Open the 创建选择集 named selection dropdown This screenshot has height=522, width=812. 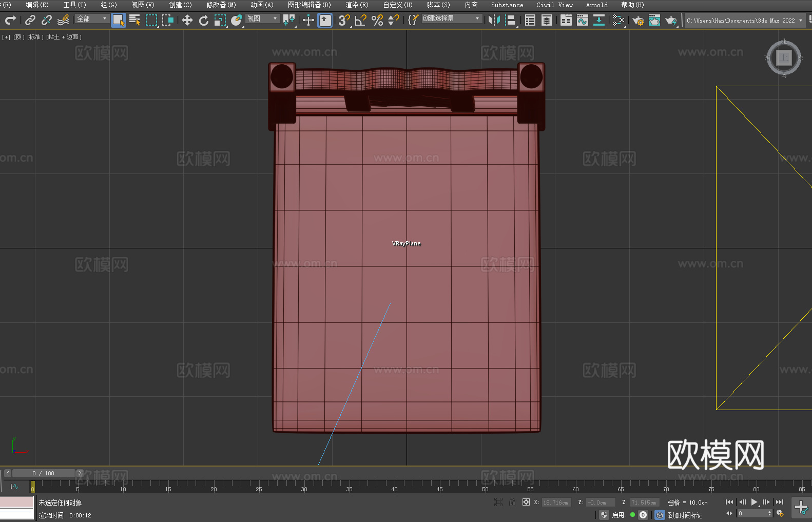click(452, 18)
